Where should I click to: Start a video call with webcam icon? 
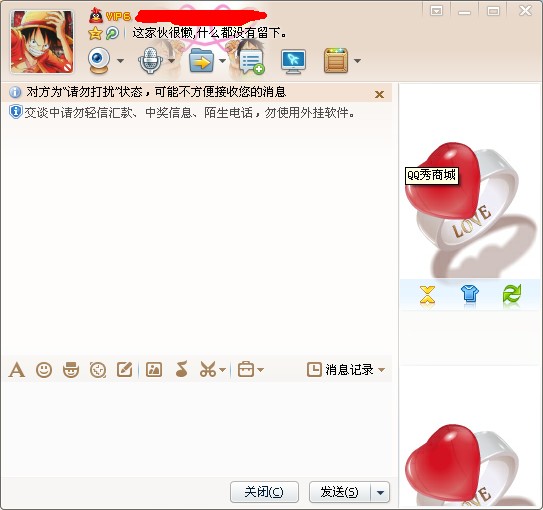click(99, 60)
